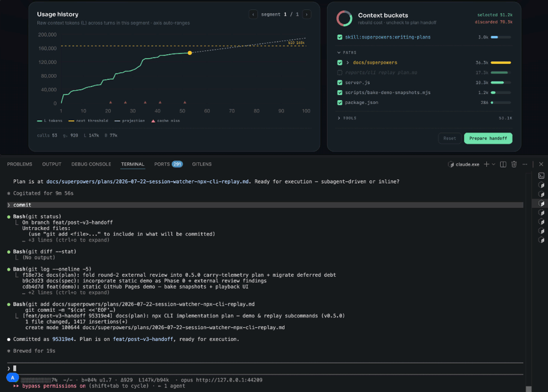Click the cache miss marker near turn 50
548x392 pixels.
185,102
